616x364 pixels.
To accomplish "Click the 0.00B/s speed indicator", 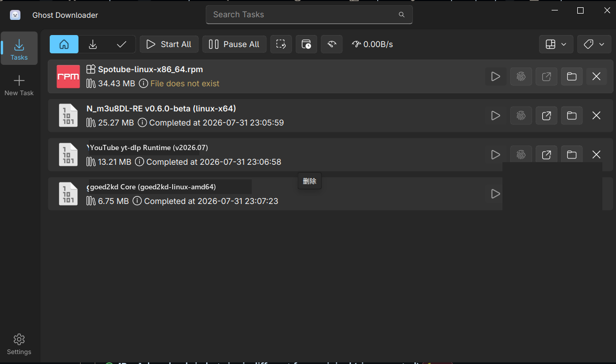I will [x=373, y=44].
